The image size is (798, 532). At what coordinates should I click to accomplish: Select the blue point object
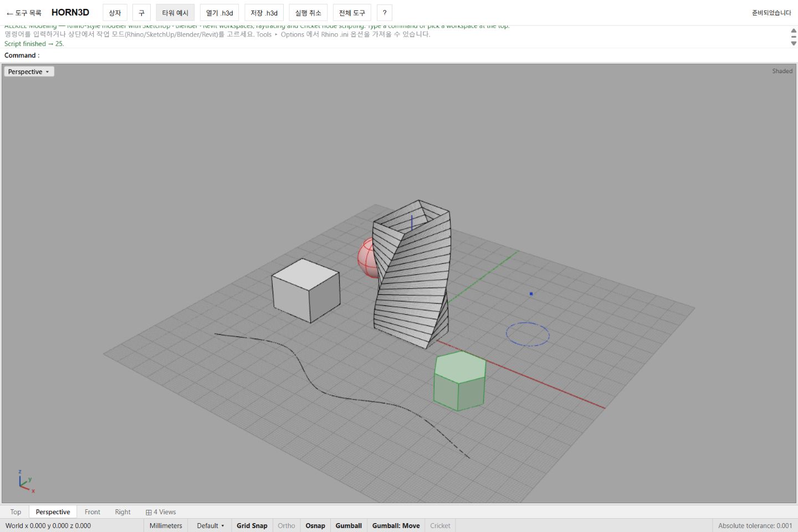click(x=531, y=294)
